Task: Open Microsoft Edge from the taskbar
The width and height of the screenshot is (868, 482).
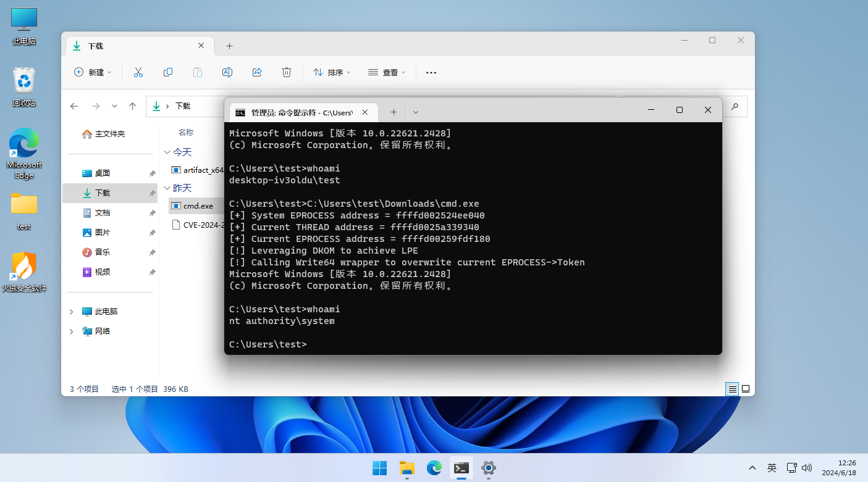Action: coord(434,468)
